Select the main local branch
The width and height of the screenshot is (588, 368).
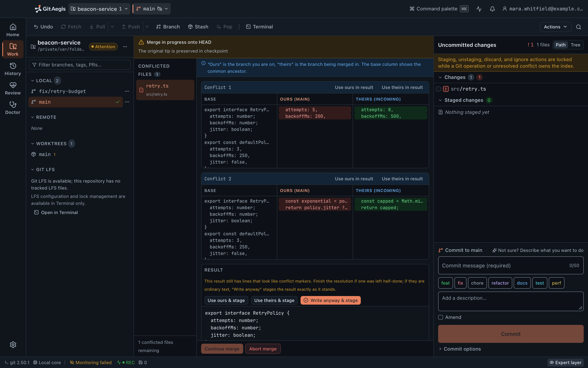tap(76, 102)
